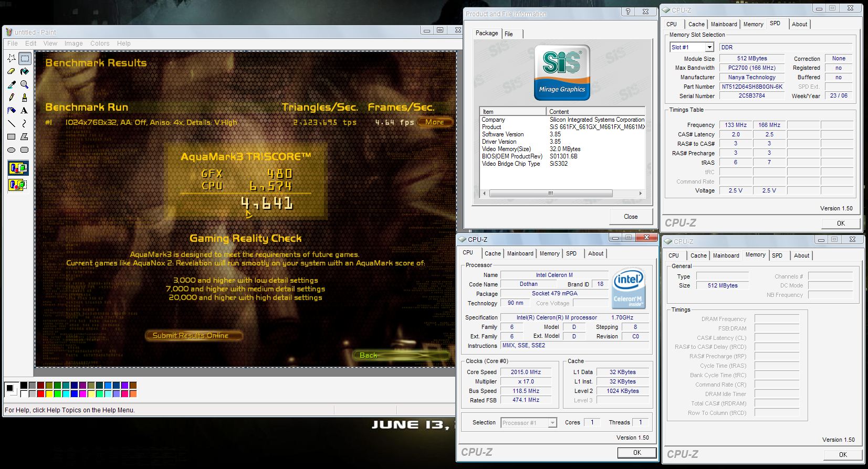The image size is (868, 469).
Task: Pick the white color swatch
Action: point(24,393)
